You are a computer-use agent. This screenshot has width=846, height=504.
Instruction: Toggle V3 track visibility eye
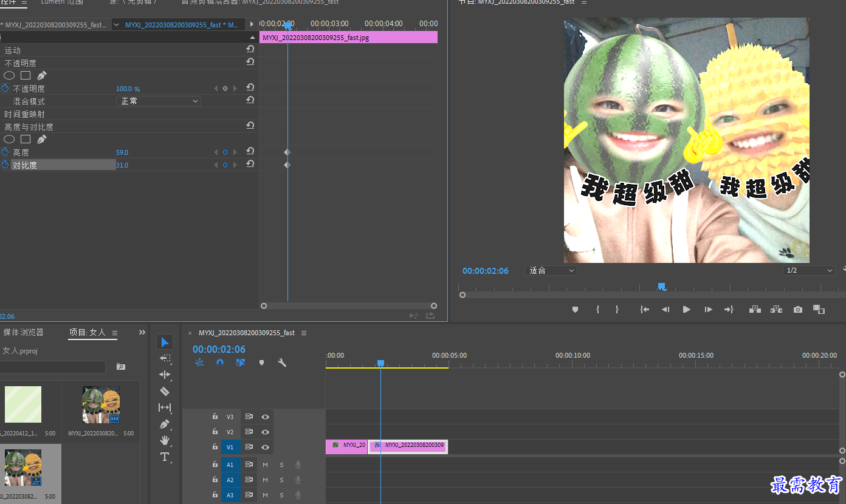point(266,417)
